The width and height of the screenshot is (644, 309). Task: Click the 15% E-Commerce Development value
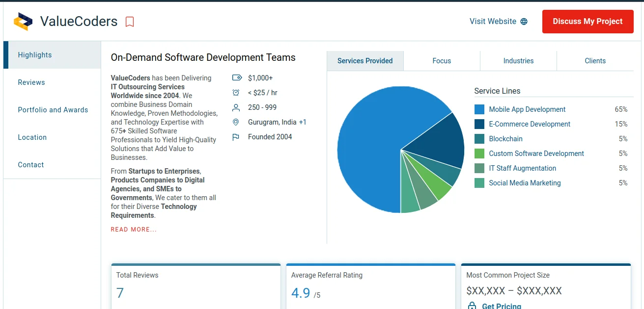tap(621, 124)
